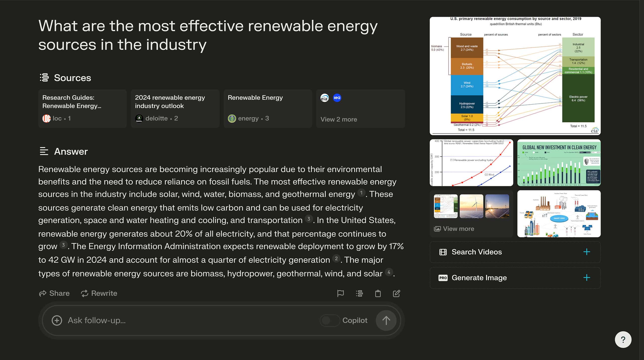
Task: Click the Rewrite button
Action: 99,293
